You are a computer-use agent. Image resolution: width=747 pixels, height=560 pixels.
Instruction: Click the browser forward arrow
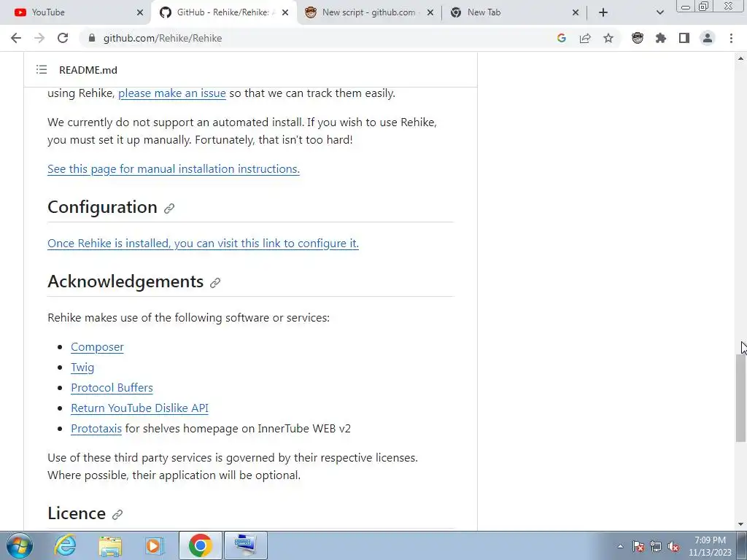tap(39, 38)
